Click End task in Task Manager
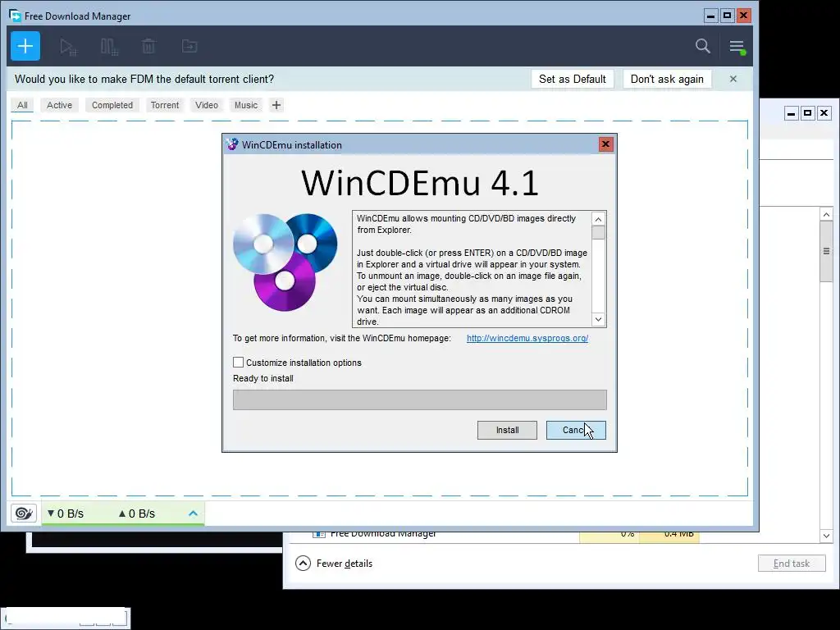This screenshot has width=840, height=630. 792,564
